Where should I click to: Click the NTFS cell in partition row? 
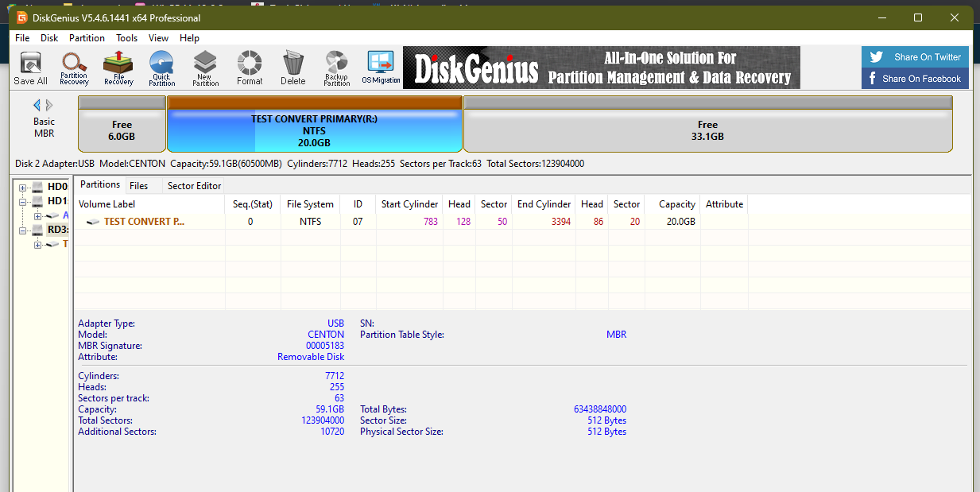click(x=311, y=222)
